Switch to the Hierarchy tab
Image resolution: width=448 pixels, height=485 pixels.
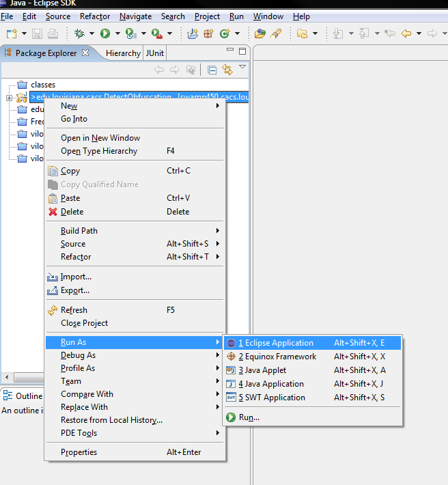click(123, 53)
